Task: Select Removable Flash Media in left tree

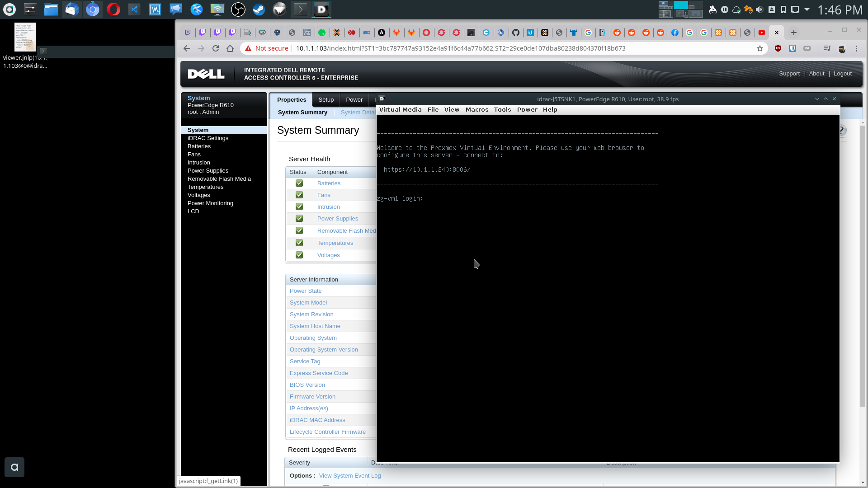Action: point(219,179)
